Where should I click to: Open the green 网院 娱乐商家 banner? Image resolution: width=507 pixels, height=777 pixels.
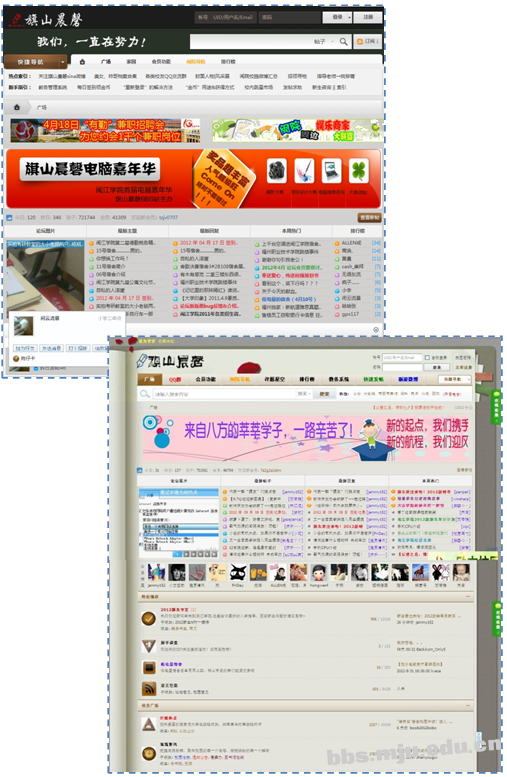[298, 130]
